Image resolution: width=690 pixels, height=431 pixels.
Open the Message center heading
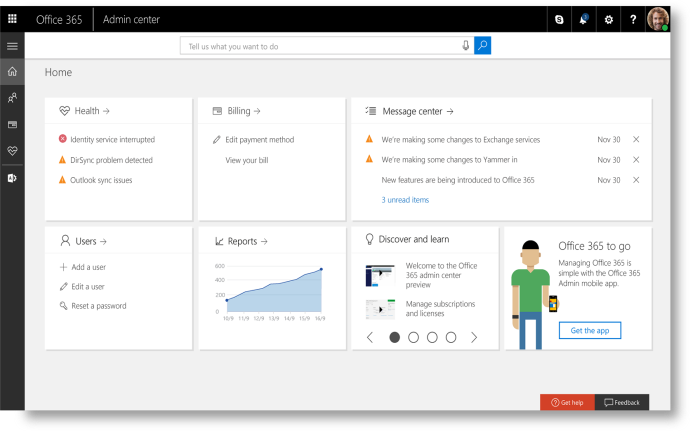[x=418, y=111]
